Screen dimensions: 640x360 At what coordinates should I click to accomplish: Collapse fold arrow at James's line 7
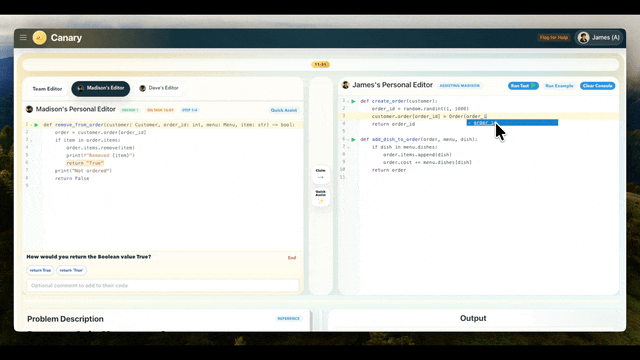(348, 147)
